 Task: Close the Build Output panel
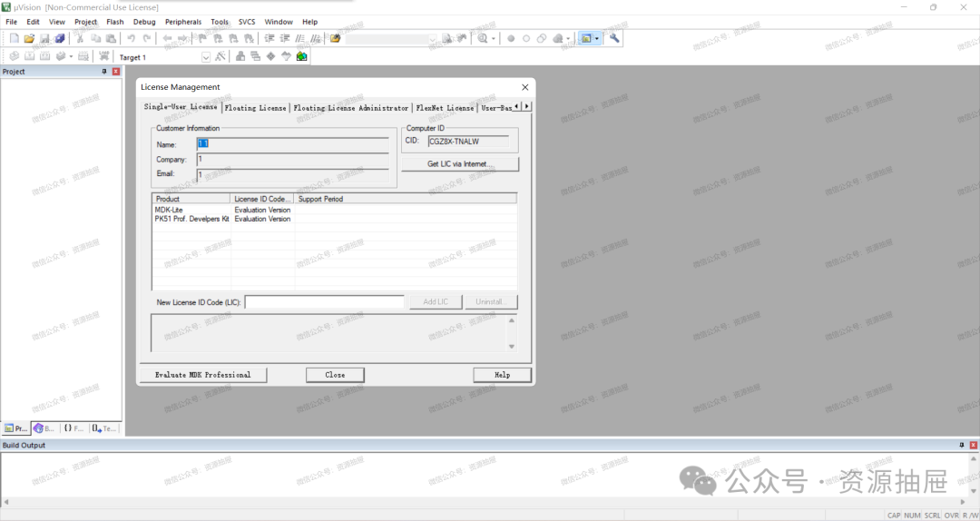tap(973, 446)
